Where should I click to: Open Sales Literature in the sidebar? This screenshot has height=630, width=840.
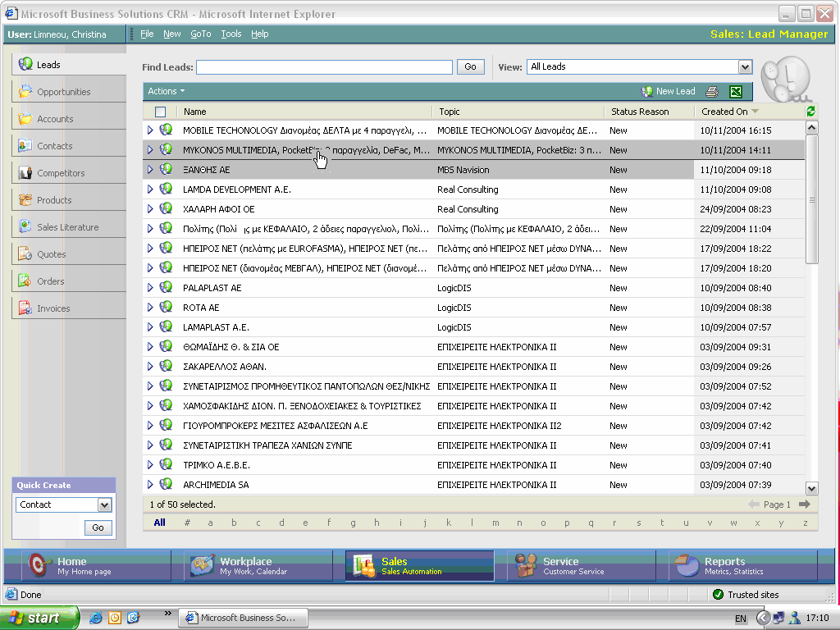(x=69, y=227)
